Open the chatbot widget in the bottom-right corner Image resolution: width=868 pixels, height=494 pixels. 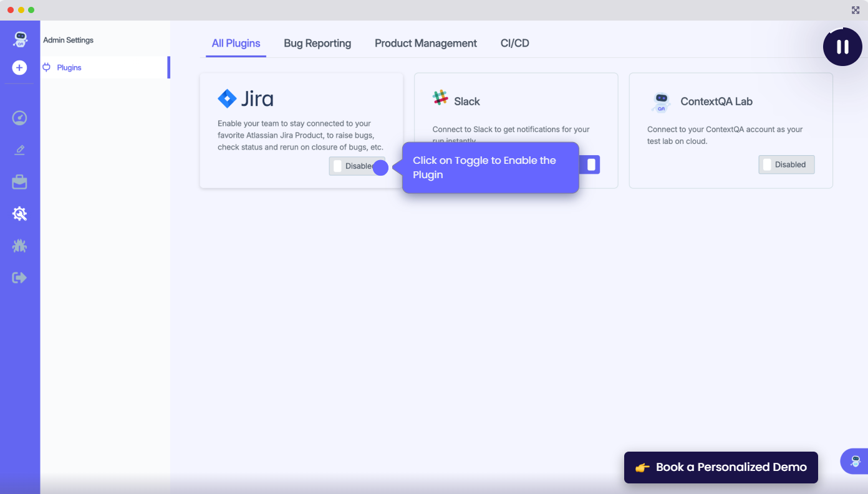click(x=855, y=462)
